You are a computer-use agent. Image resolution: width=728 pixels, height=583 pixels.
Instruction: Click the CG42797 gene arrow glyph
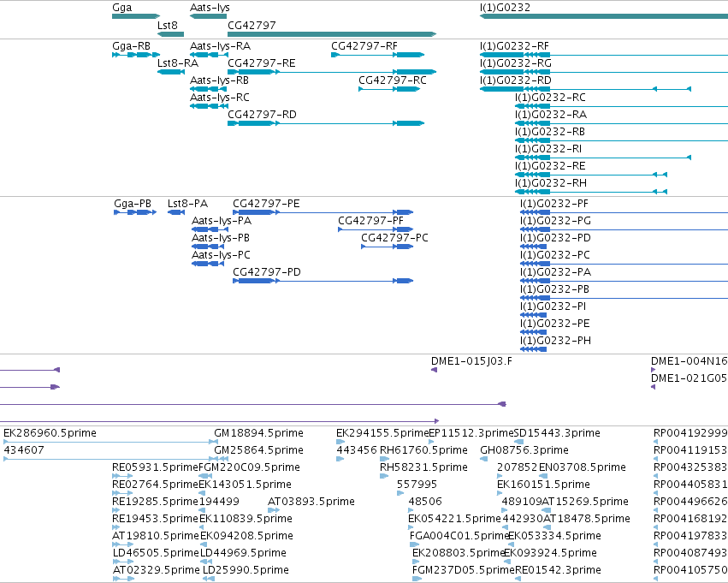[x=332, y=34]
